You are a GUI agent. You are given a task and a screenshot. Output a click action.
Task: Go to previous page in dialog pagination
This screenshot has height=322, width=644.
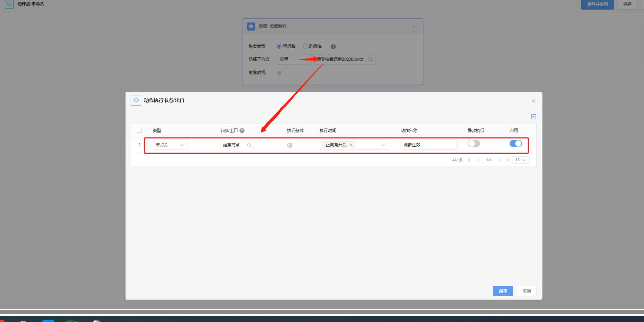point(478,160)
